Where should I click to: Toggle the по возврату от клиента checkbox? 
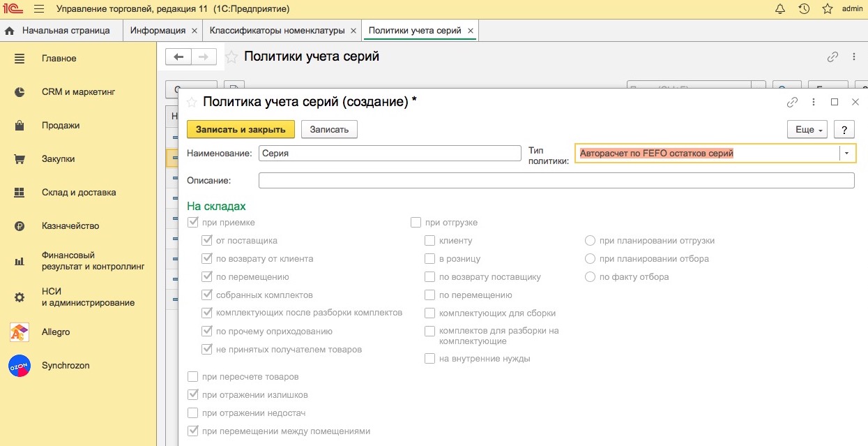pyautogui.click(x=206, y=259)
